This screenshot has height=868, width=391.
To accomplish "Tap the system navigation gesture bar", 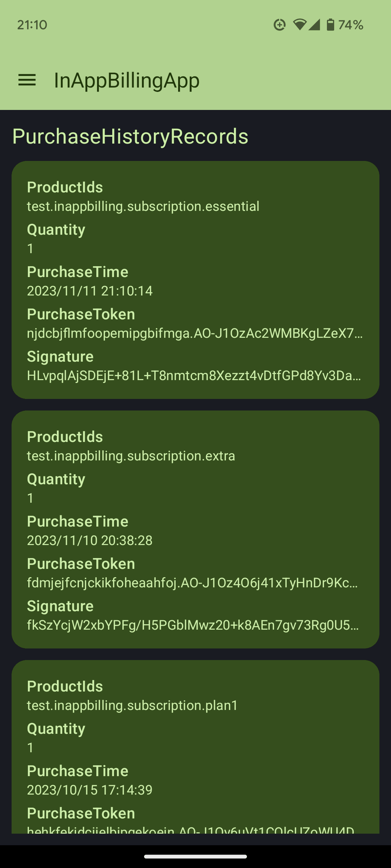I will tap(195, 856).
